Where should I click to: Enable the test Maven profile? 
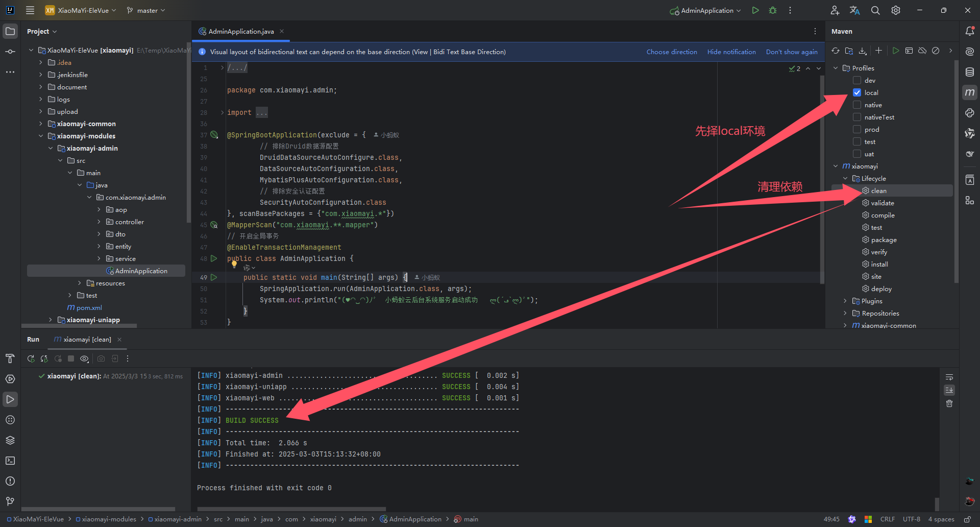click(x=857, y=141)
